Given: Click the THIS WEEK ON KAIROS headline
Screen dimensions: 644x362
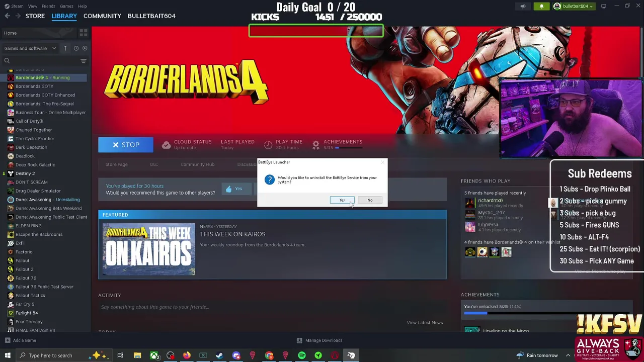Looking at the screenshot, I should (x=232, y=234).
